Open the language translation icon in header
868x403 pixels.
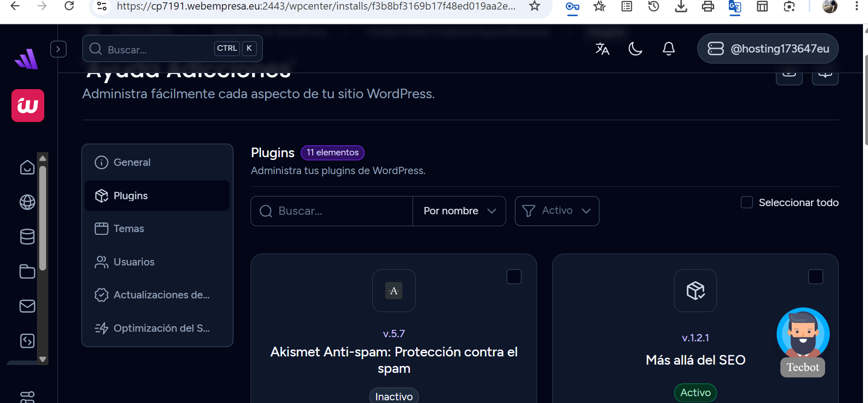602,49
